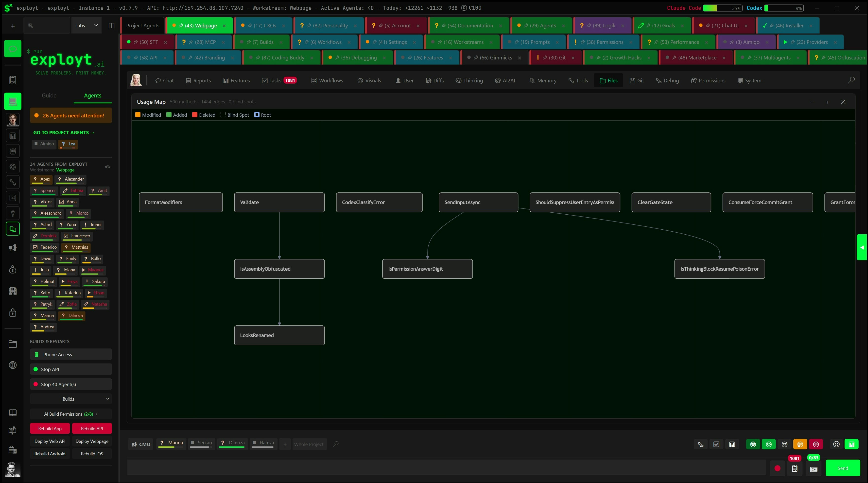Open the gear settings sidebar icon
Viewport: 868px width, 483px height.
tap(13, 167)
